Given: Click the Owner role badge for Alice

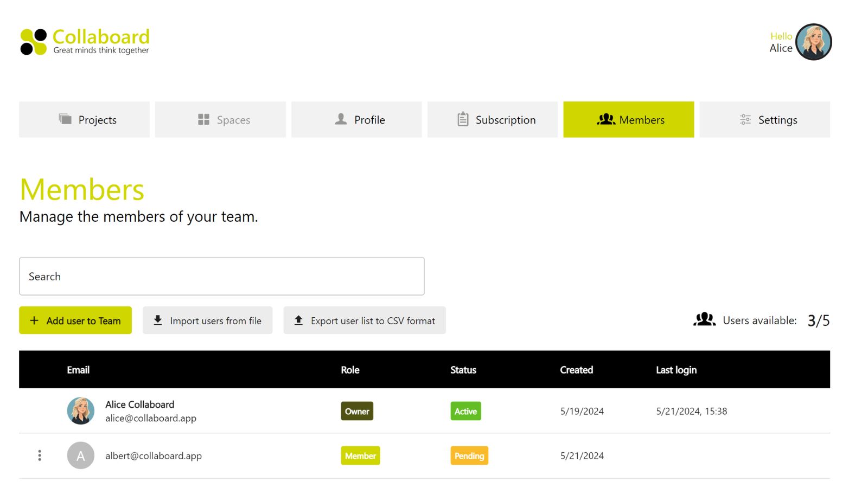Looking at the screenshot, I should coord(356,411).
